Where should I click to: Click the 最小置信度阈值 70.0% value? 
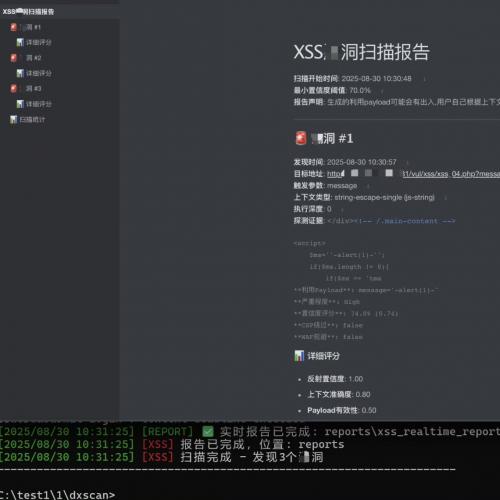360,90
